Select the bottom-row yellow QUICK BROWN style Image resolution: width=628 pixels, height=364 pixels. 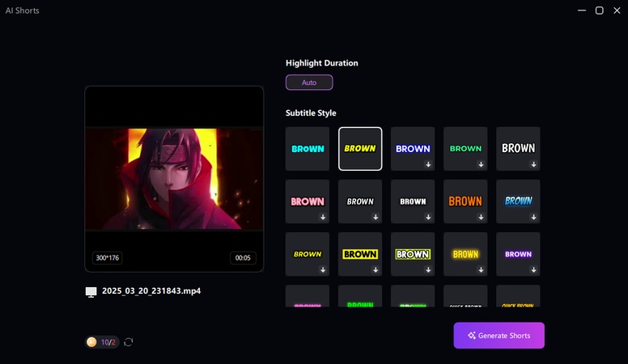coord(518,296)
